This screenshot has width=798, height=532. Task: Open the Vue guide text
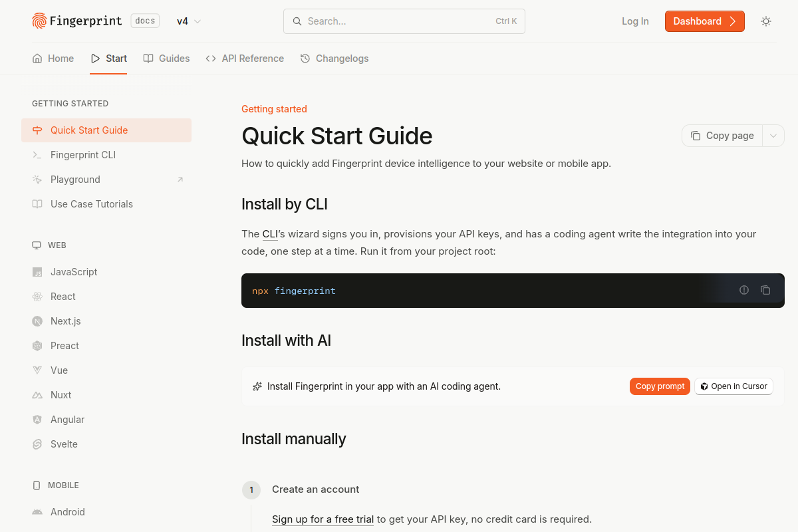coord(59,370)
